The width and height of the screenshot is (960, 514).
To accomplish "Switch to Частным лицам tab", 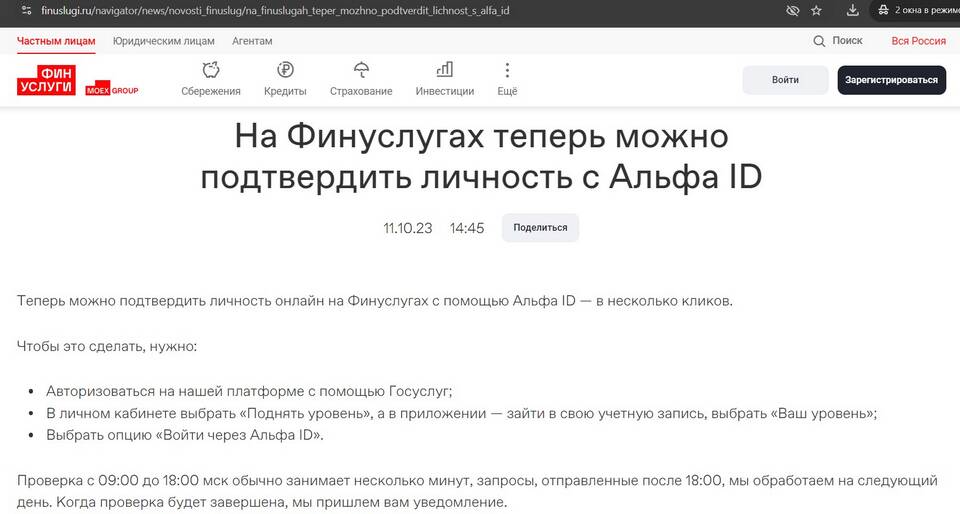I will tap(56, 41).
